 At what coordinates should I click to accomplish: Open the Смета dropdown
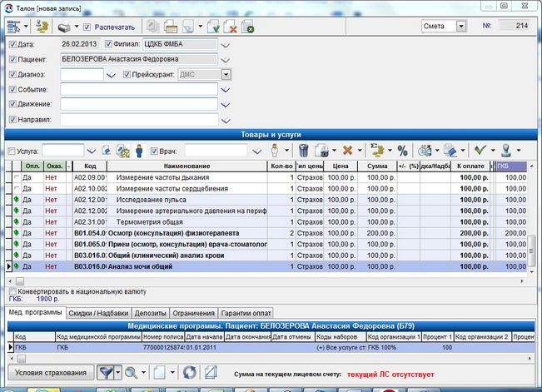tap(461, 27)
